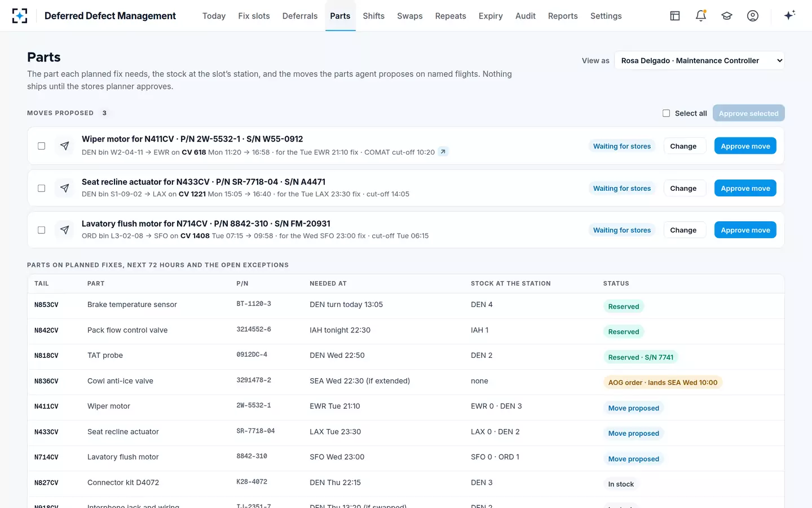Tick the wiper motor move checkbox

pos(41,146)
